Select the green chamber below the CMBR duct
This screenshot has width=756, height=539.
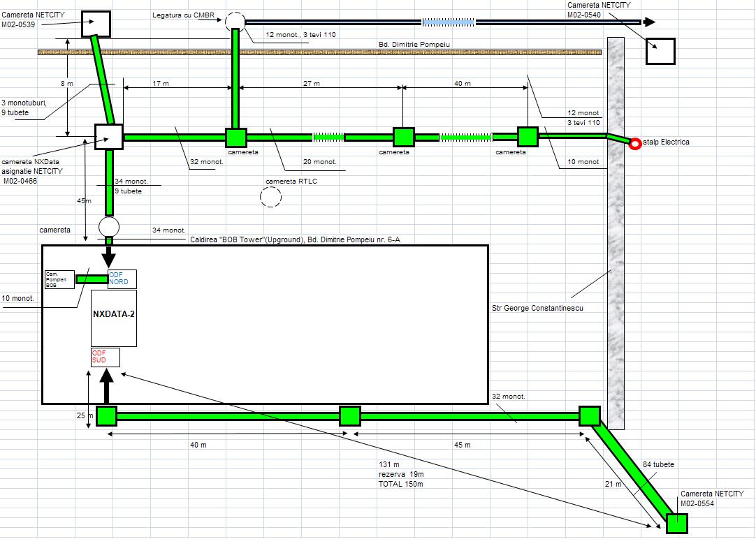pyautogui.click(x=235, y=138)
